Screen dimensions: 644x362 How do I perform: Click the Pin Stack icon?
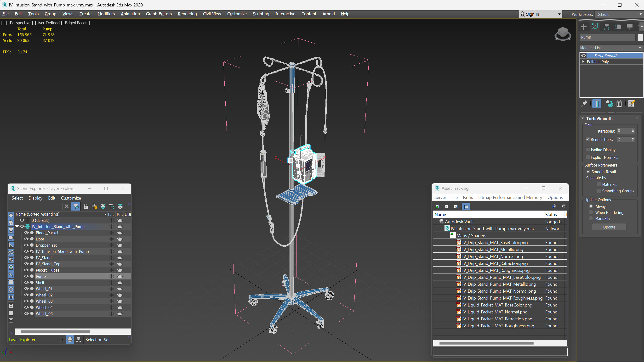pyautogui.click(x=584, y=104)
